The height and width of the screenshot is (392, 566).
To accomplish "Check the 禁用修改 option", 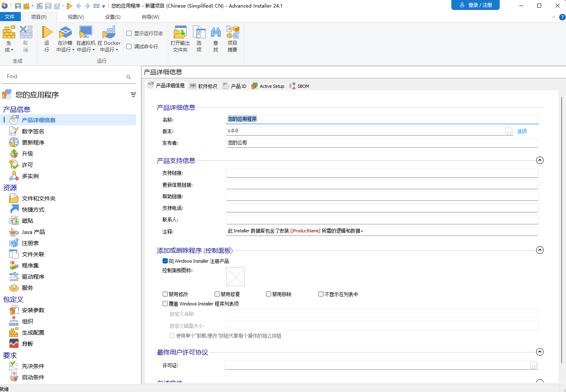I will click(x=165, y=294).
